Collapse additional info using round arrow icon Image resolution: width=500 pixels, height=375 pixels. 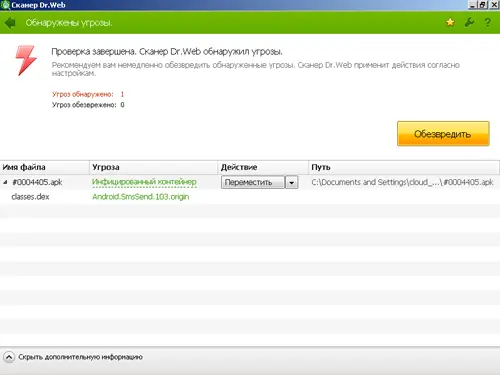coord(9,357)
